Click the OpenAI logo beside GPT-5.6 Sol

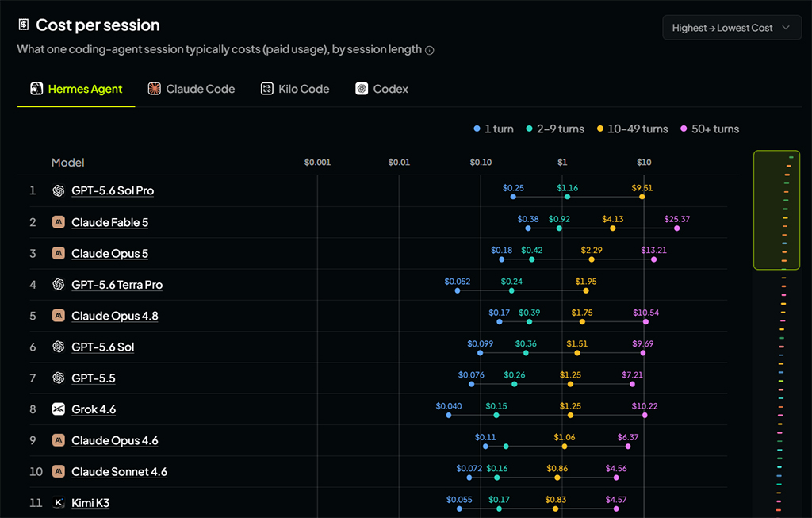pyautogui.click(x=59, y=347)
